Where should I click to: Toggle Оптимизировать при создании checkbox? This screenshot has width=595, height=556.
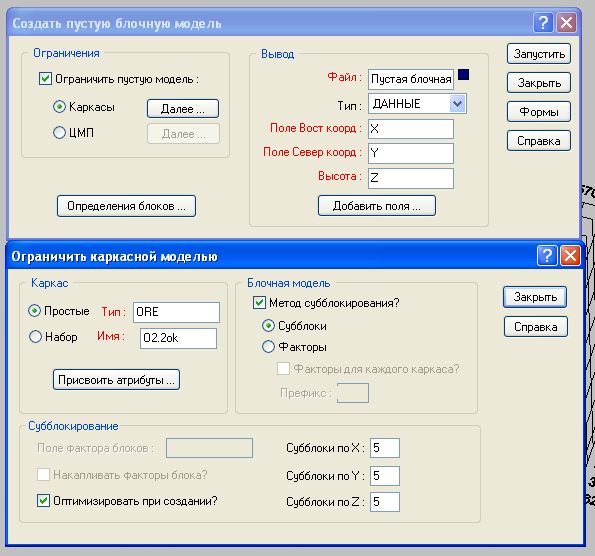tap(43, 501)
